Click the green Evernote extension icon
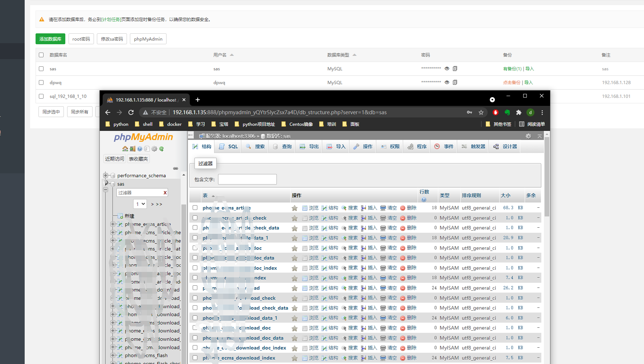 507,112
